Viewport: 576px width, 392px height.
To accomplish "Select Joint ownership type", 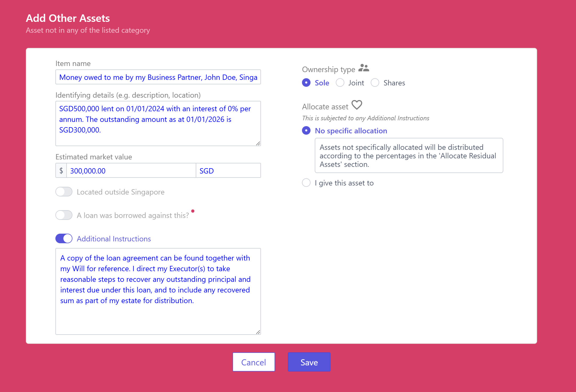I will point(340,83).
